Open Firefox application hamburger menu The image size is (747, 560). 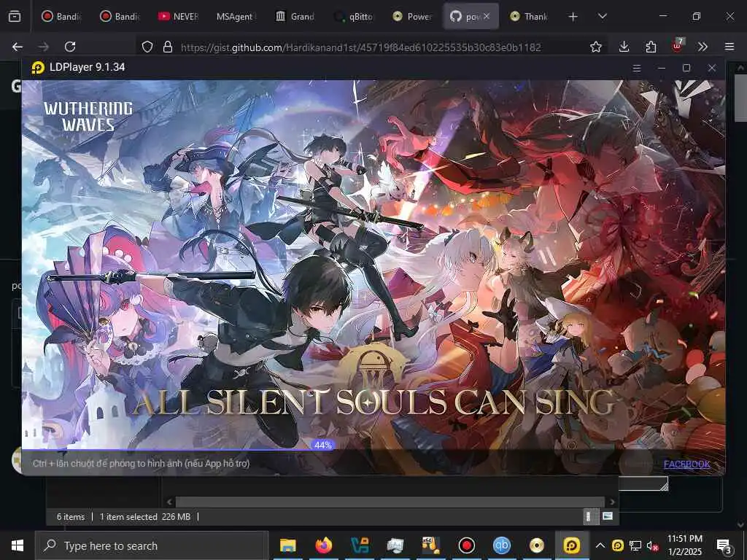[x=729, y=47]
